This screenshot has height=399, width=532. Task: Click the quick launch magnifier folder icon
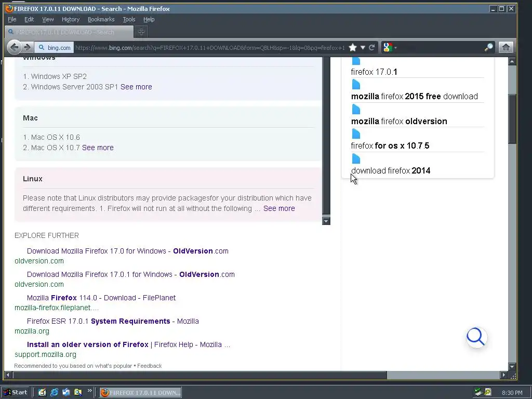tap(78, 393)
